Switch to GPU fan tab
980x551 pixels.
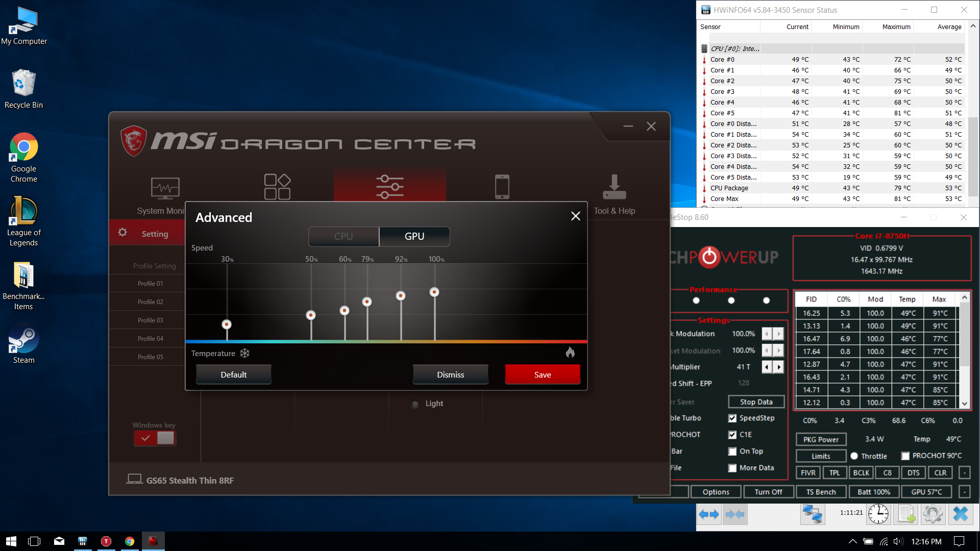point(414,236)
